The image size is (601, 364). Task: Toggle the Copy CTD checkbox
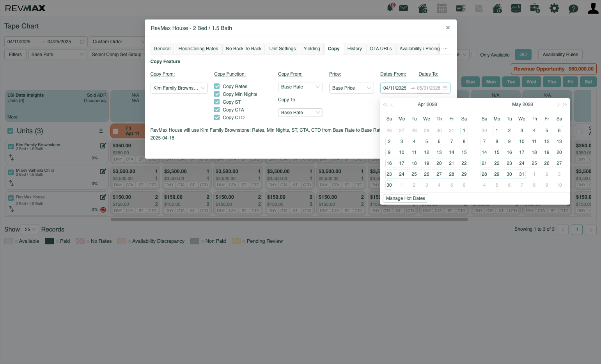pyautogui.click(x=217, y=117)
